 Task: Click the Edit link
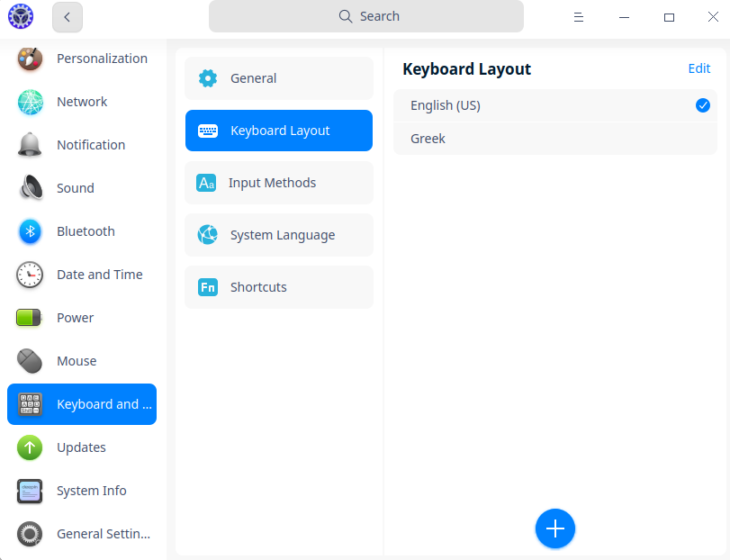[x=699, y=68]
